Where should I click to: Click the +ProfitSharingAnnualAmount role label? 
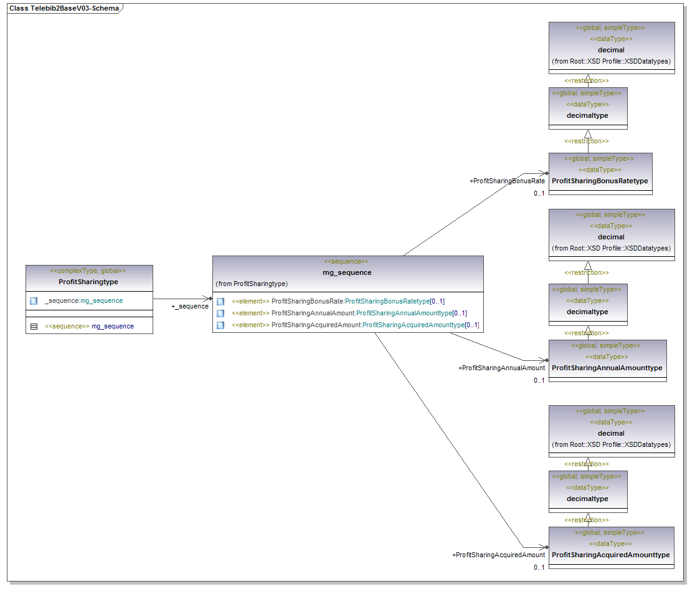(x=501, y=368)
